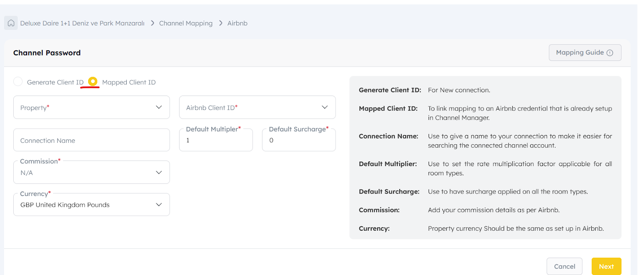Image resolution: width=644 pixels, height=275 pixels.
Task: Select Generate Client ID radio button
Action: (x=18, y=82)
